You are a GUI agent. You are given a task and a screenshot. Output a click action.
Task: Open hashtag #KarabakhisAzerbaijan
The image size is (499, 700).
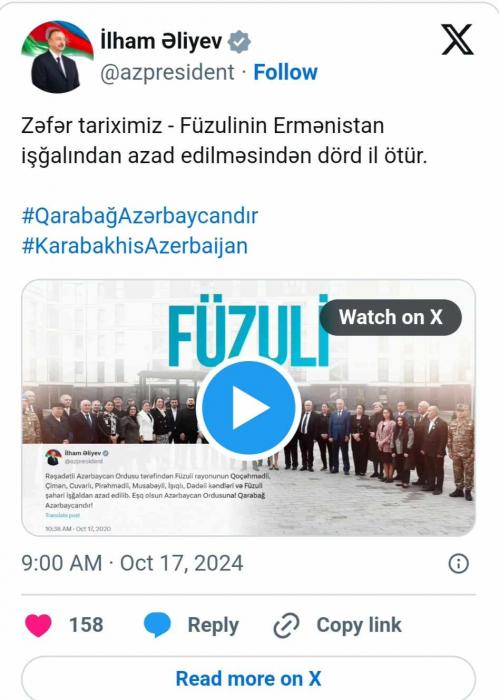pyautogui.click(x=135, y=246)
